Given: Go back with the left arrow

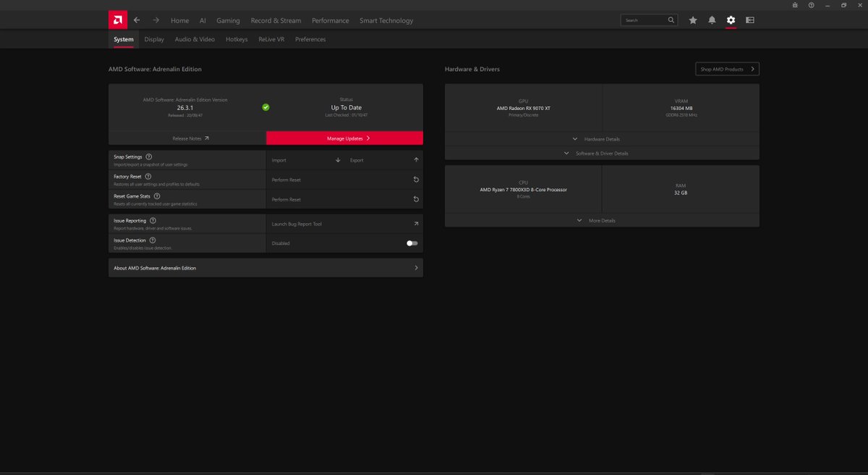Looking at the screenshot, I should tap(137, 20).
